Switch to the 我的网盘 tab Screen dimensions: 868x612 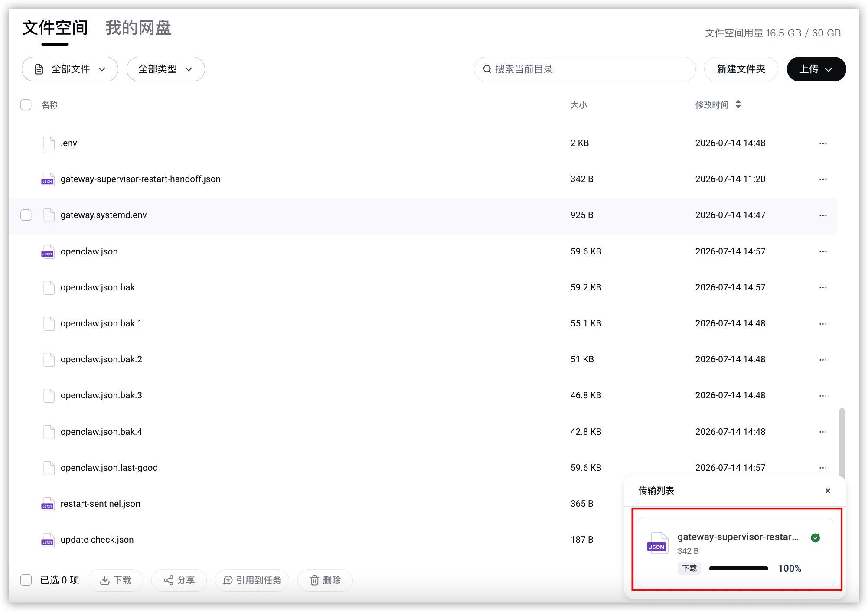138,28
